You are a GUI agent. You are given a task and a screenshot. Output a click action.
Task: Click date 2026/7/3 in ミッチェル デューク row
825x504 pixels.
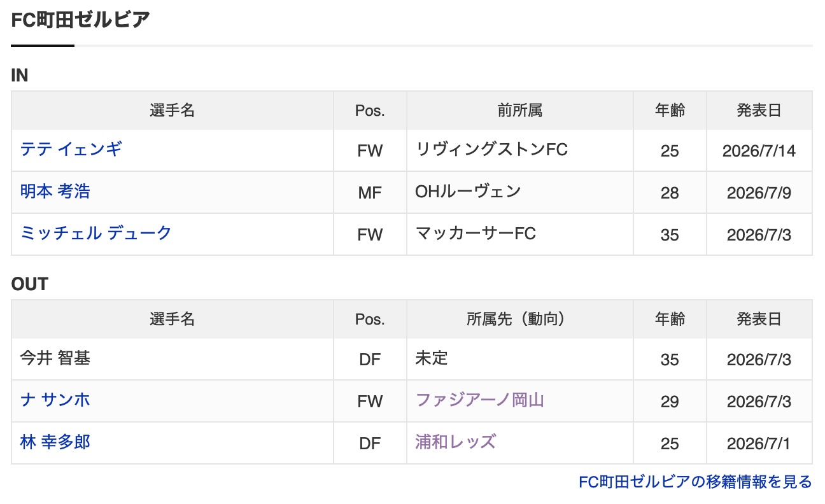pyautogui.click(x=759, y=235)
